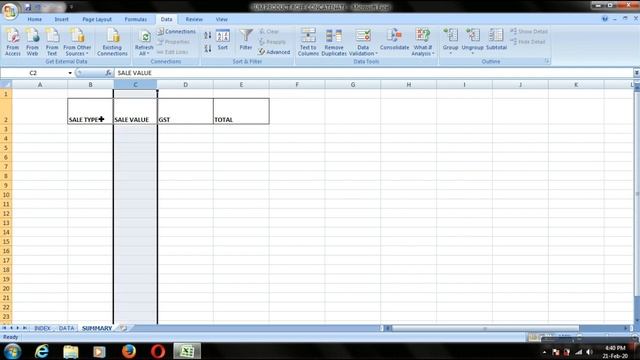
Task: Click Edit Links in Connections group
Action: point(173,52)
